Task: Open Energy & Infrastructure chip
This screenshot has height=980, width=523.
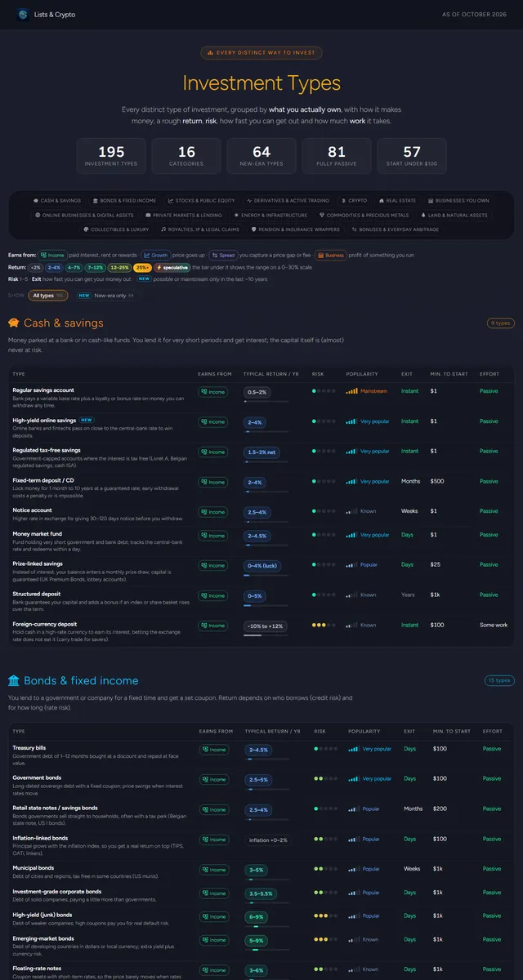Action: (x=270, y=215)
